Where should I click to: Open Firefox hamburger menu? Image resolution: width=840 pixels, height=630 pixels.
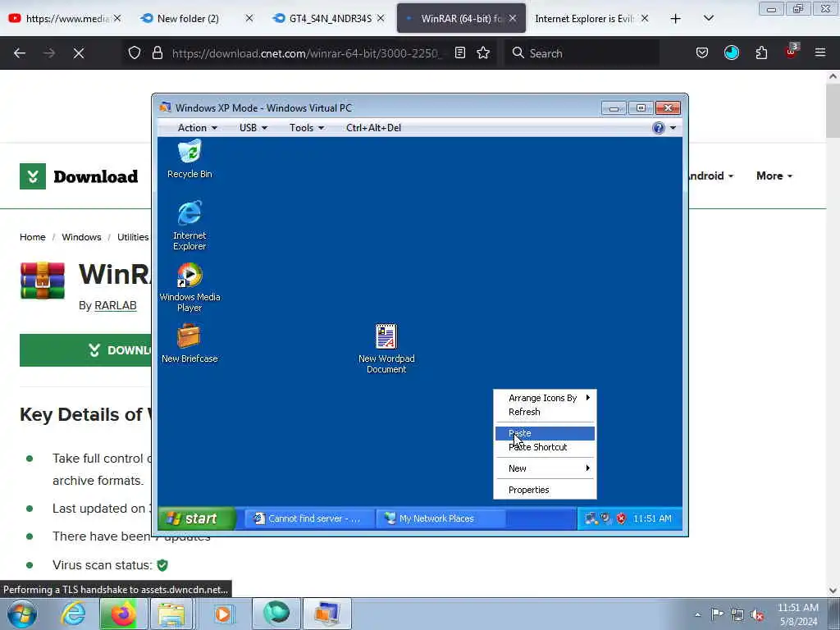coord(820,52)
